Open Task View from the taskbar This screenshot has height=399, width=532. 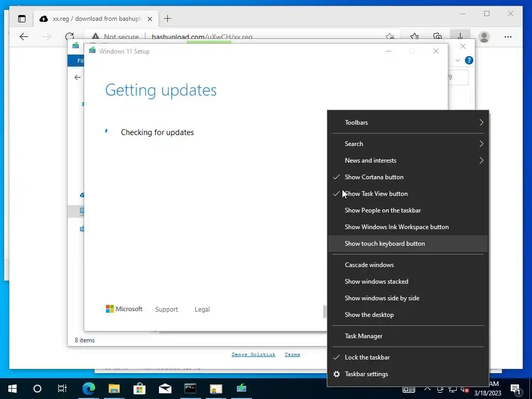click(62, 389)
